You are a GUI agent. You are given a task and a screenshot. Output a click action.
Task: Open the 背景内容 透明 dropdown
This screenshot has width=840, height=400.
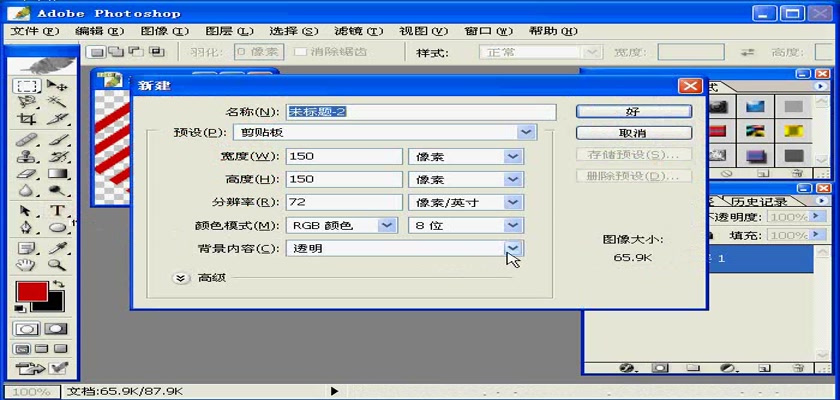513,248
